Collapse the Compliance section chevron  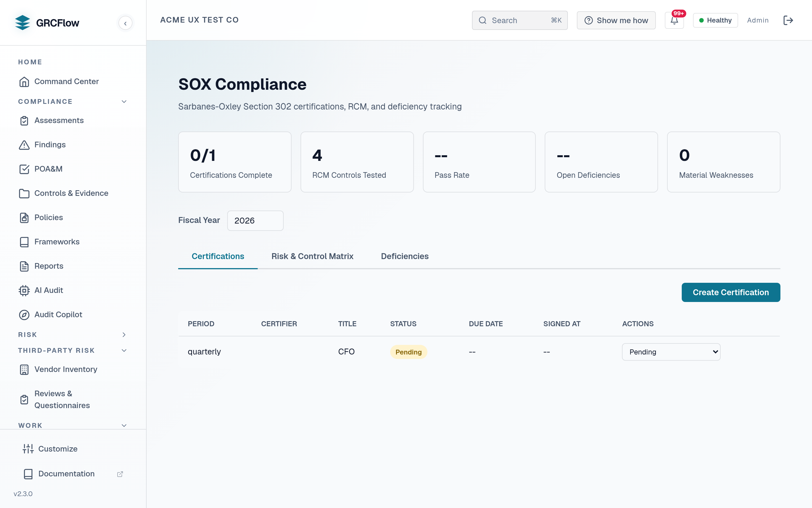tap(124, 102)
